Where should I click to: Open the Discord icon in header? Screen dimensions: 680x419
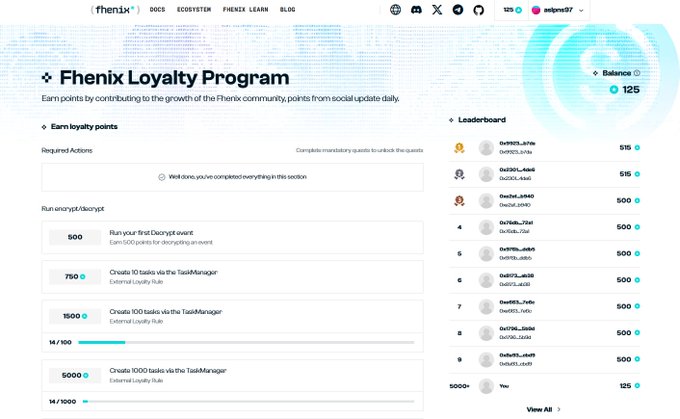pyautogui.click(x=416, y=10)
